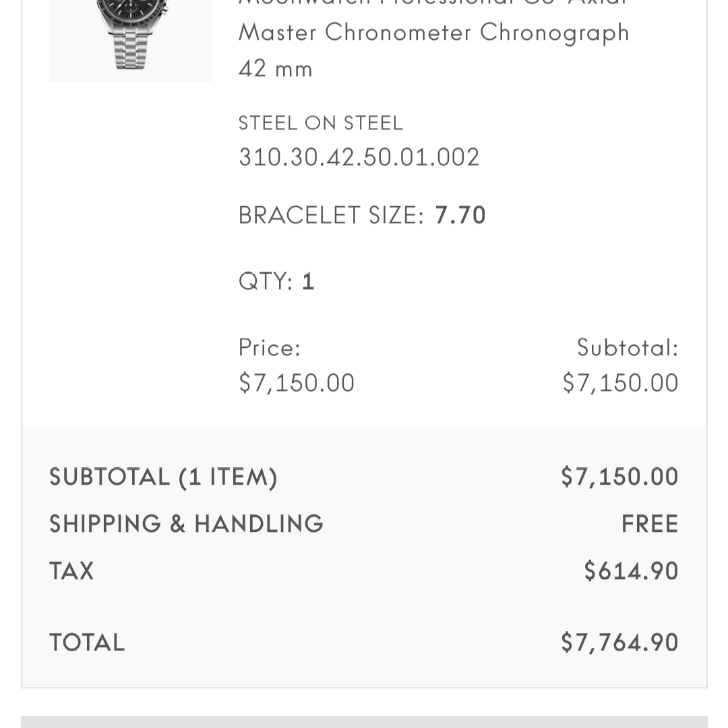The height and width of the screenshot is (728, 728).
Task: Click the BRACELET SIZE label
Action: [x=331, y=216]
